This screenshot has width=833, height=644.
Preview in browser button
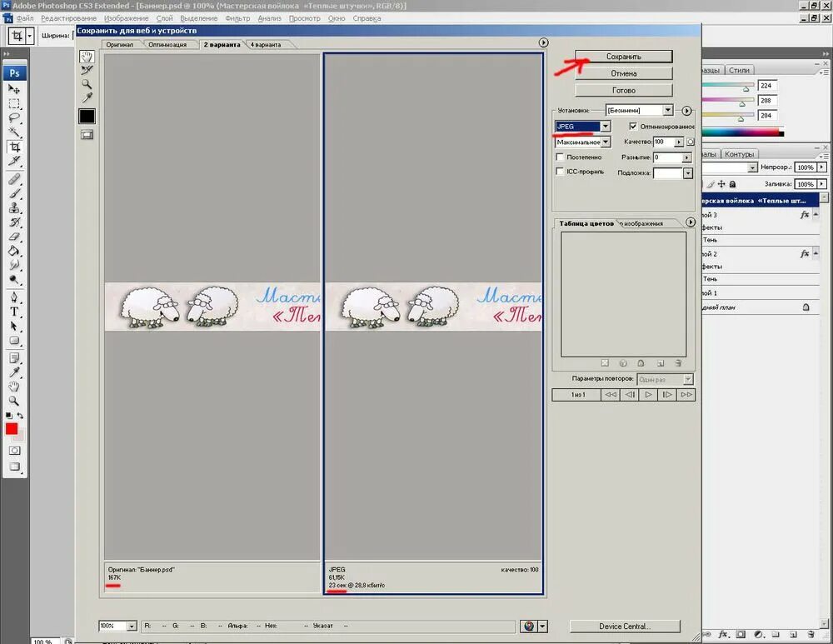pyautogui.click(x=529, y=627)
